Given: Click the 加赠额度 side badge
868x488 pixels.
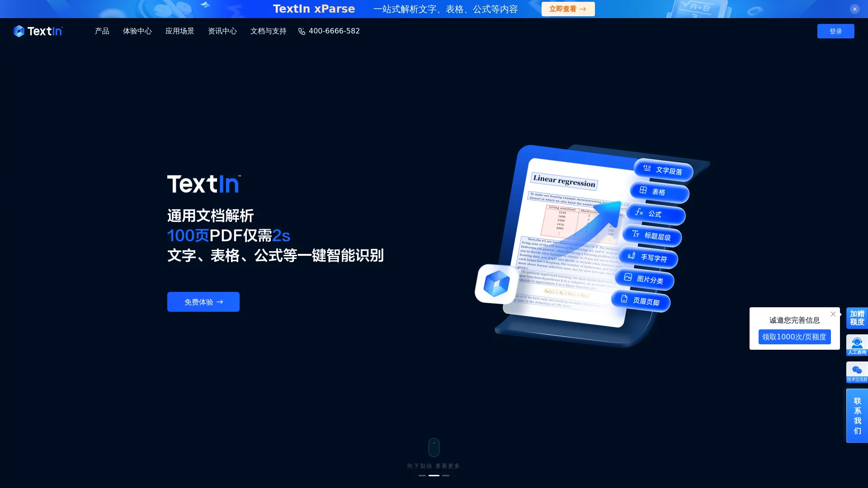Looking at the screenshot, I should coord(857,318).
